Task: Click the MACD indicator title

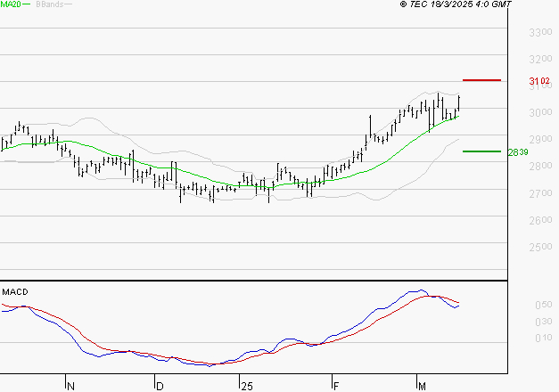Action: pyautogui.click(x=15, y=292)
